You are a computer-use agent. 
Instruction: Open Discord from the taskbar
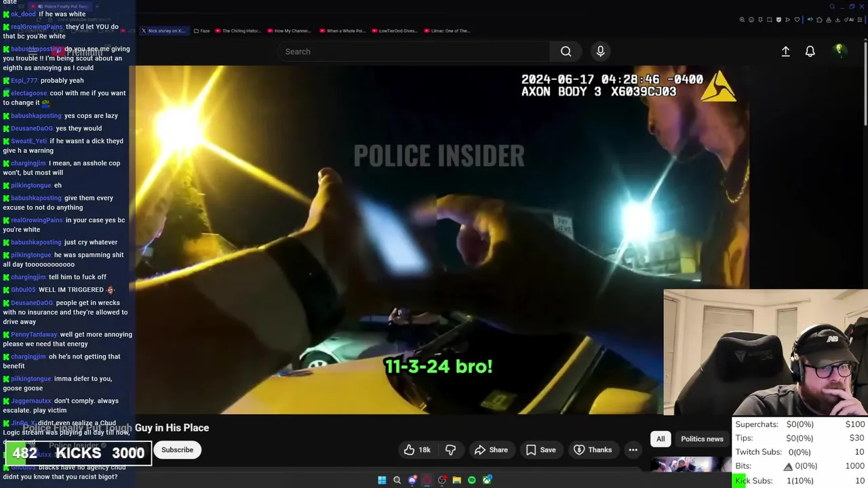tap(412, 480)
